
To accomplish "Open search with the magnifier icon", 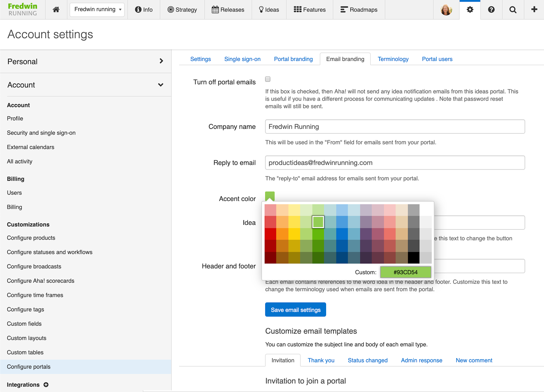I will (x=513, y=10).
